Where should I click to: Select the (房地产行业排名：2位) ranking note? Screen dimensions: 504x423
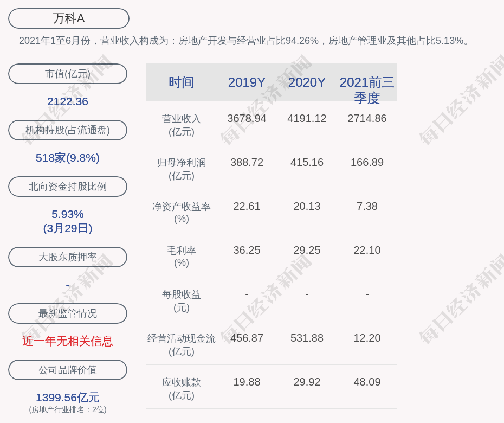coord(68,410)
